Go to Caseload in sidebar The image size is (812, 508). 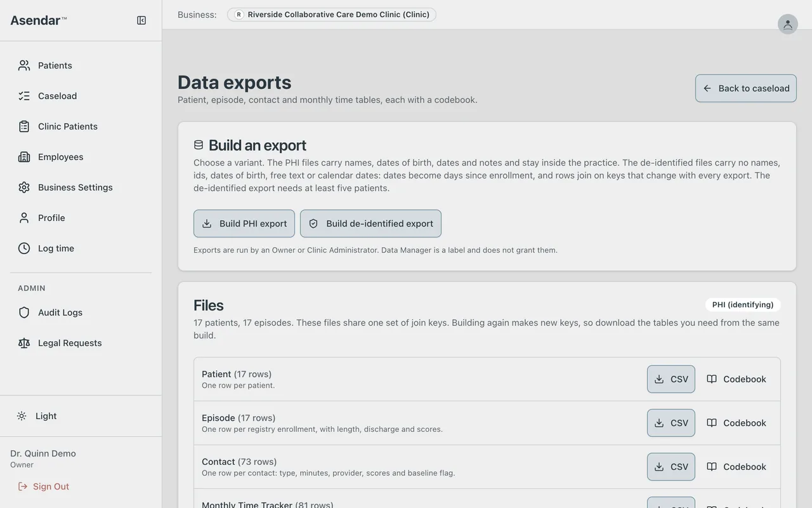click(81, 96)
